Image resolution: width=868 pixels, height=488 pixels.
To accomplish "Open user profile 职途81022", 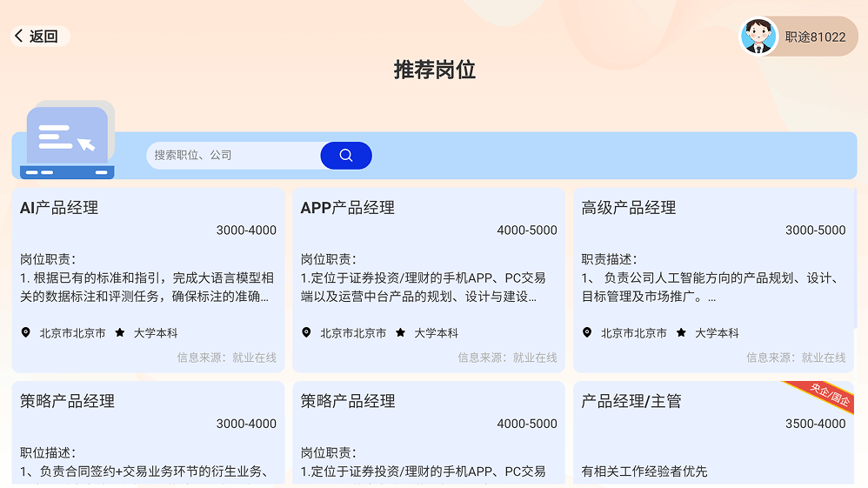I will coord(798,37).
